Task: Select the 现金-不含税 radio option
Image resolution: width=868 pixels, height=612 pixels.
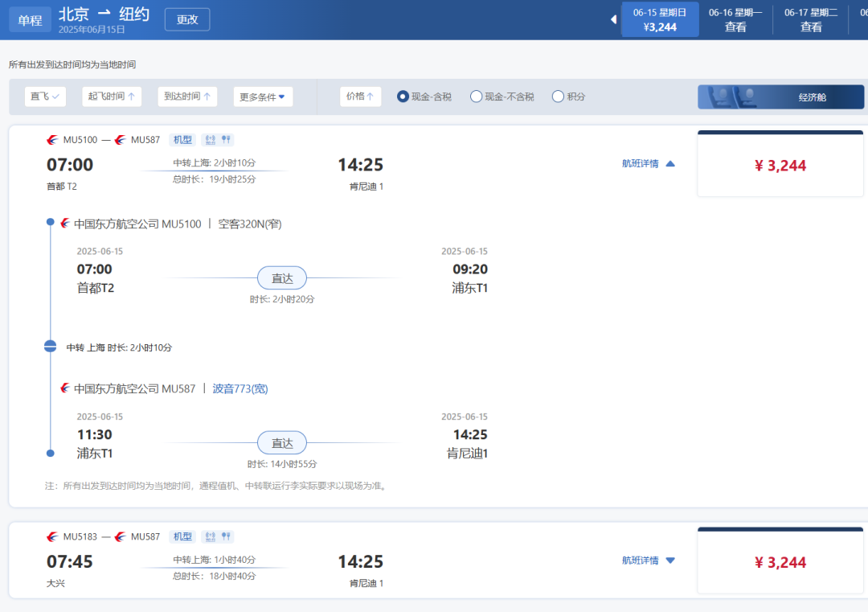Action: pyautogui.click(x=477, y=97)
